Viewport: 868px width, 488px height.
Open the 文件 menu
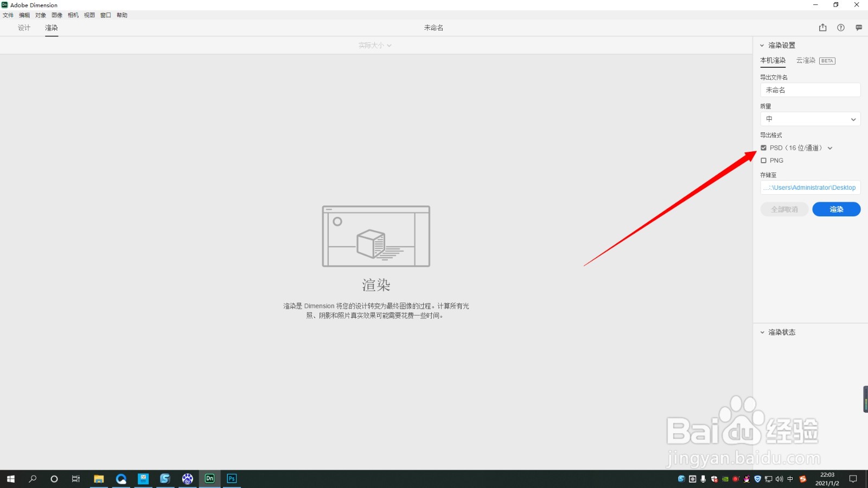8,15
